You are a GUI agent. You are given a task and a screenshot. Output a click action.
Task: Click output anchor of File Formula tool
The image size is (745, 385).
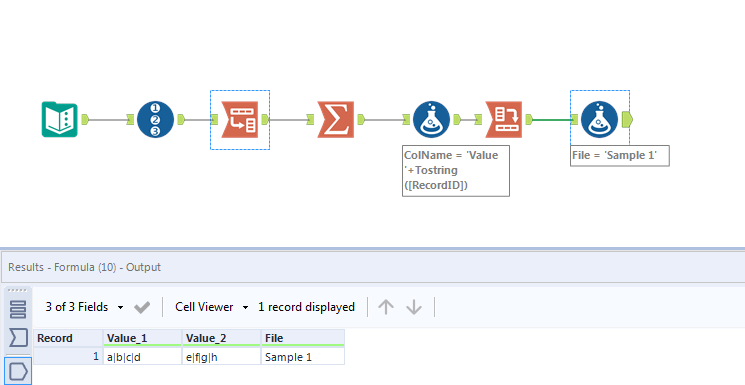click(627, 119)
